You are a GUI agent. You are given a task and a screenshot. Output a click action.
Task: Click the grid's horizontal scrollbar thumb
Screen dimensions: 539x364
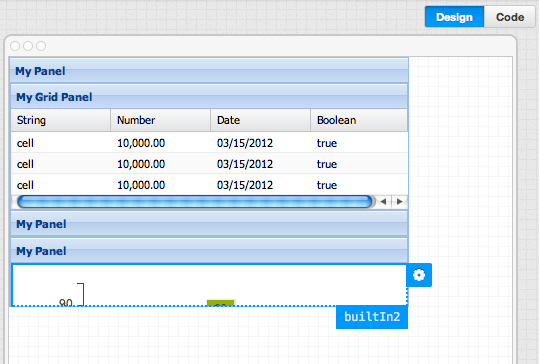point(195,202)
